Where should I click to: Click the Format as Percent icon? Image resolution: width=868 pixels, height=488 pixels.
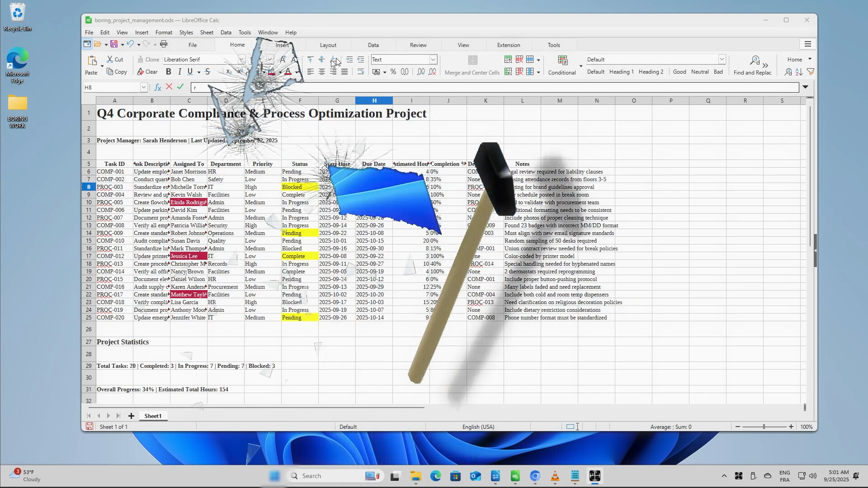click(x=393, y=72)
